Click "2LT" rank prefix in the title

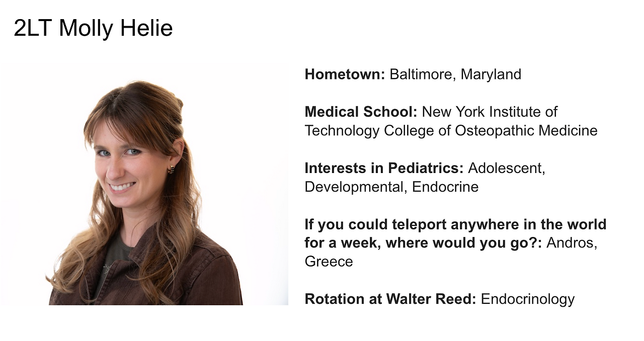(x=34, y=28)
